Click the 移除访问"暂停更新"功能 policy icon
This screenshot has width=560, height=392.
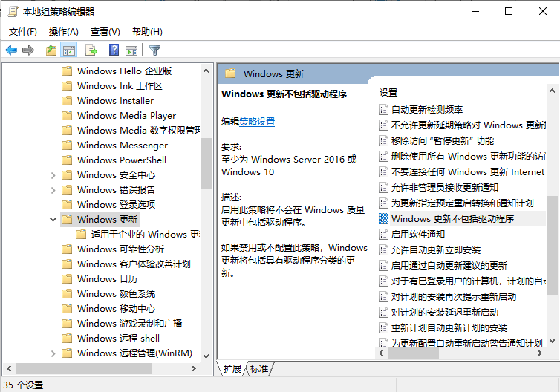click(x=383, y=140)
